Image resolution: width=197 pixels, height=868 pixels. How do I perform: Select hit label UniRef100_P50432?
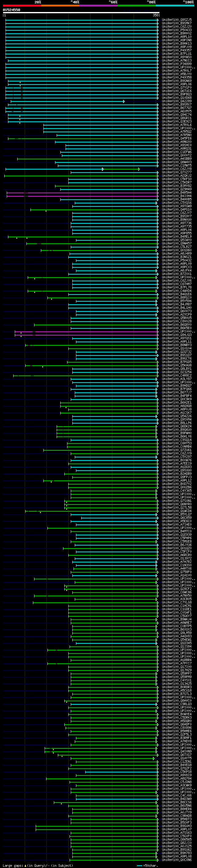click(177, 260)
